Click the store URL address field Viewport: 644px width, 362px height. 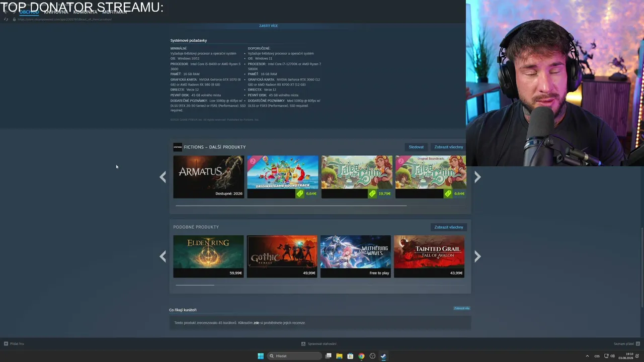point(64,19)
